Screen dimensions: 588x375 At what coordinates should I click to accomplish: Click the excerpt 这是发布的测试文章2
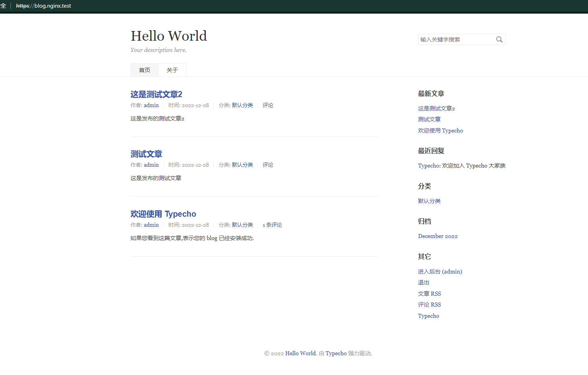(157, 118)
